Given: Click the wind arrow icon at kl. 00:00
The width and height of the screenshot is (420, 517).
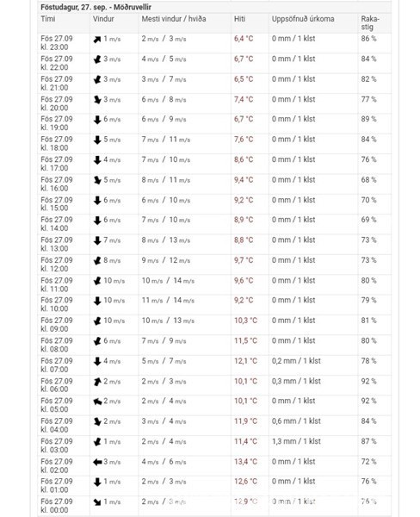Looking at the screenshot, I should coord(97,502).
